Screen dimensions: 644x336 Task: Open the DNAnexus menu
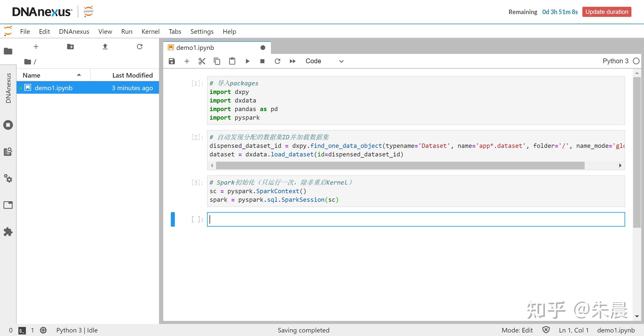coord(74,31)
